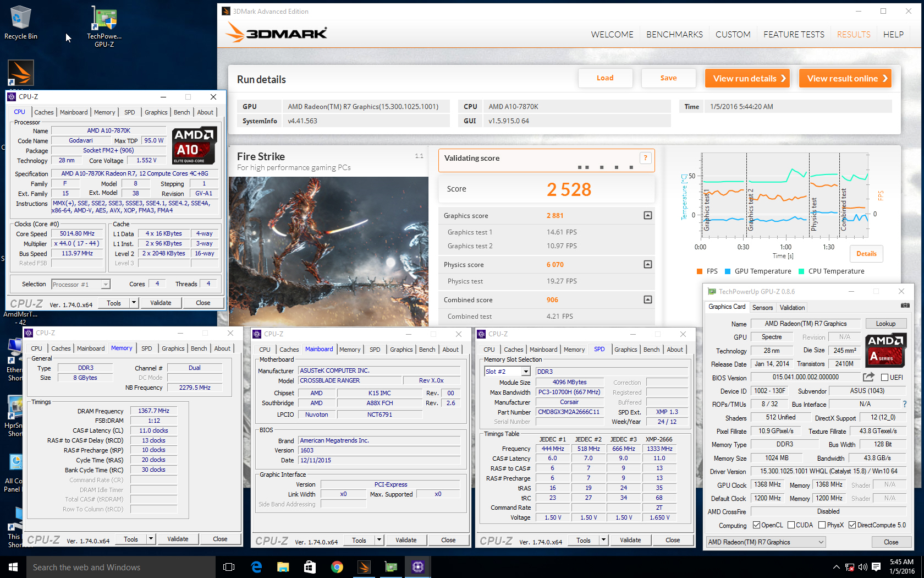Image resolution: width=924 pixels, height=578 pixels.
Task: Open the 3DMark desktop shortcut icon
Action: [21, 73]
